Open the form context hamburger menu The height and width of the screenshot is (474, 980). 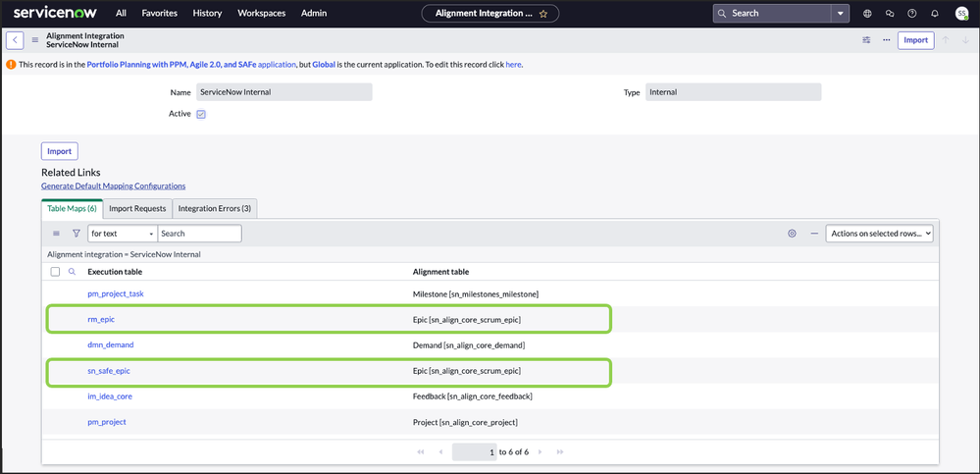pos(35,40)
